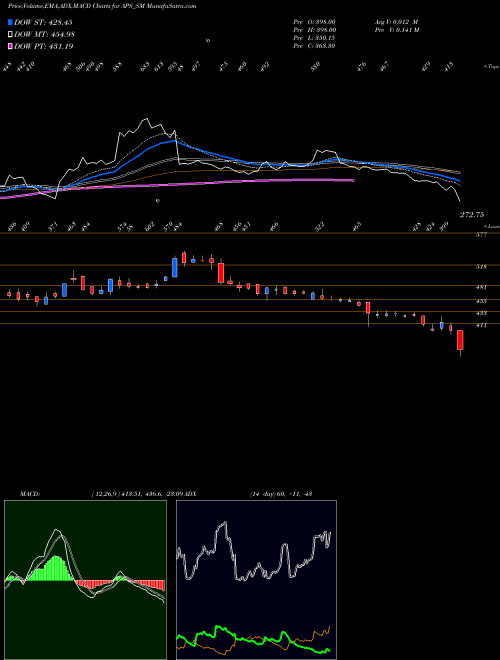The image size is (500, 660).
Task: Click the Pre O: 398.00 value
Action: pyautogui.click(x=314, y=22)
